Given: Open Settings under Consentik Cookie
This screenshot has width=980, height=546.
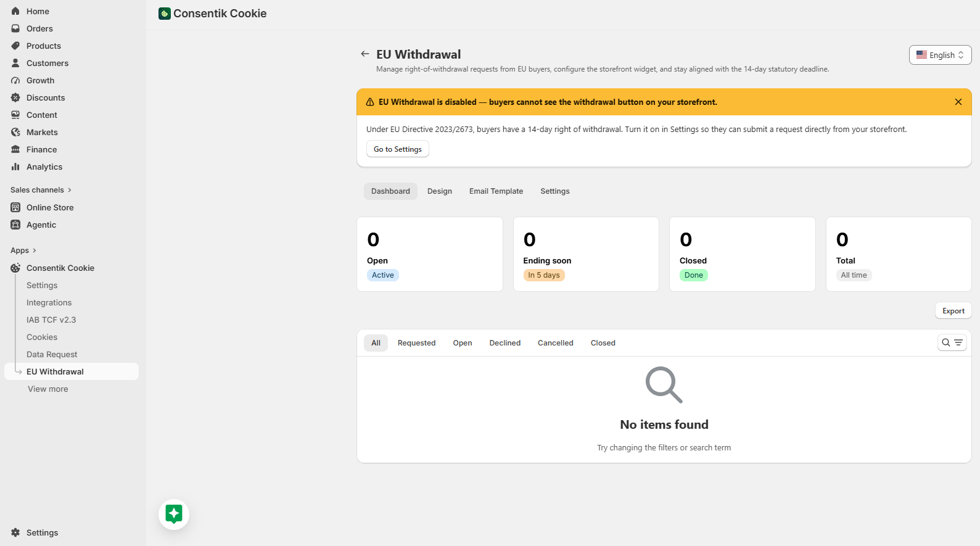Looking at the screenshot, I should tap(42, 285).
